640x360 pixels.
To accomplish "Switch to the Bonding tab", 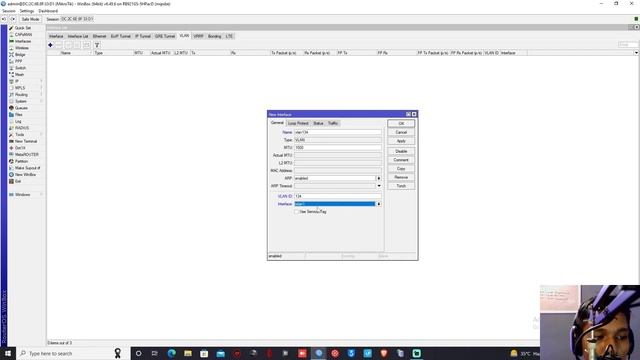I will coord(214,36).
